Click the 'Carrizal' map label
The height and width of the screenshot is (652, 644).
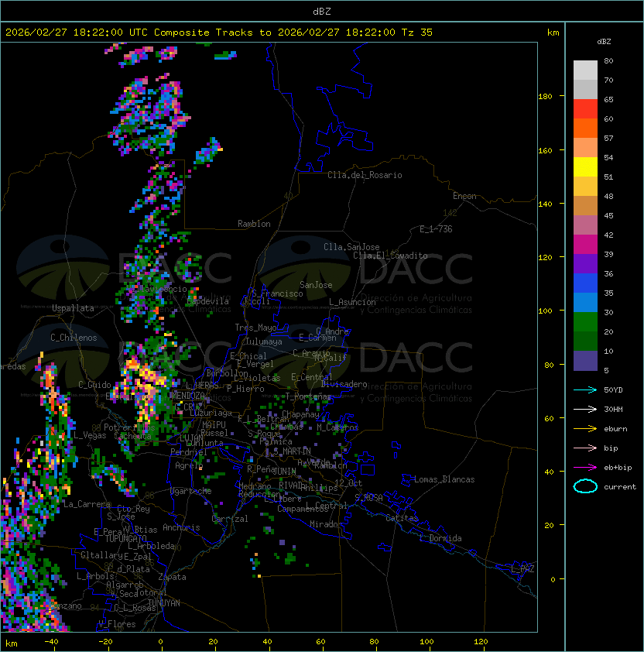229,519
